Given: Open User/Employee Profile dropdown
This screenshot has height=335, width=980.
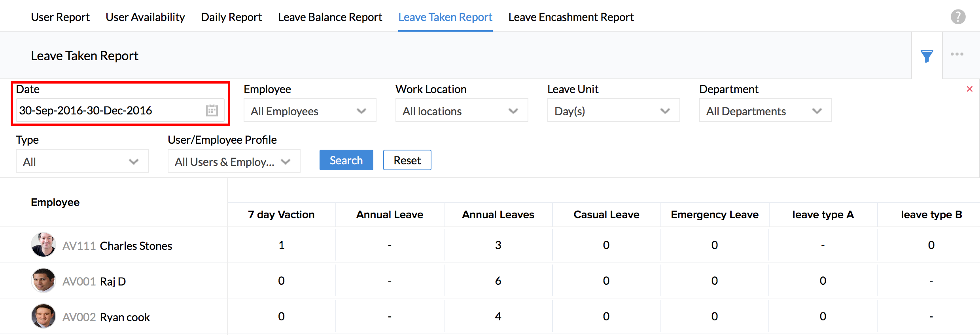Looking at the screenshot, I should [234, 162].
